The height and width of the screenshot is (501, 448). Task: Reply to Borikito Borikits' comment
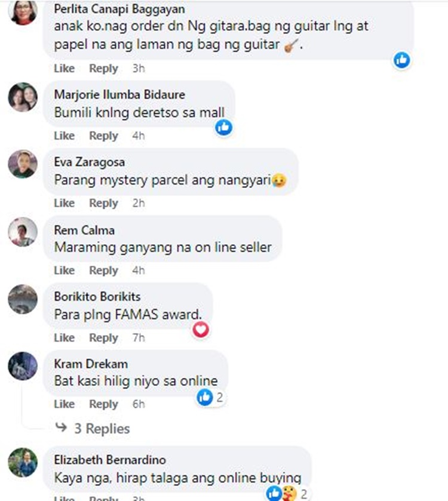coord(103,338)
